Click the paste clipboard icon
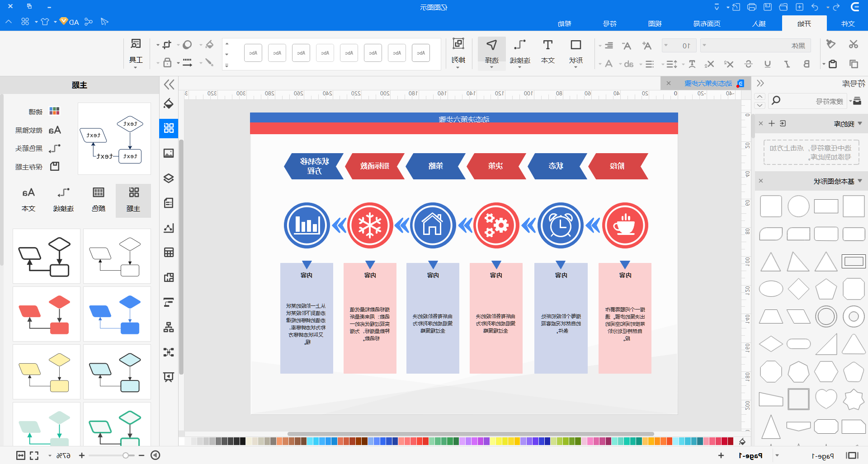868x464 pixels. point(833,64)
